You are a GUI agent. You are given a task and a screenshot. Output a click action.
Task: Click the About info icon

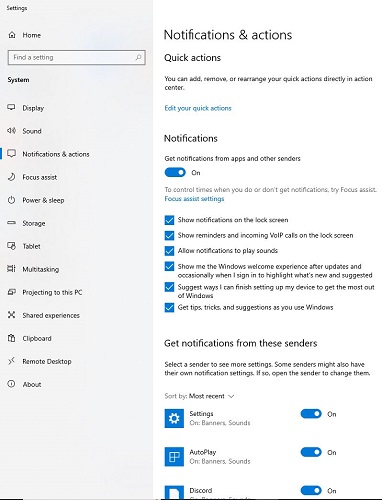(12, 384)
